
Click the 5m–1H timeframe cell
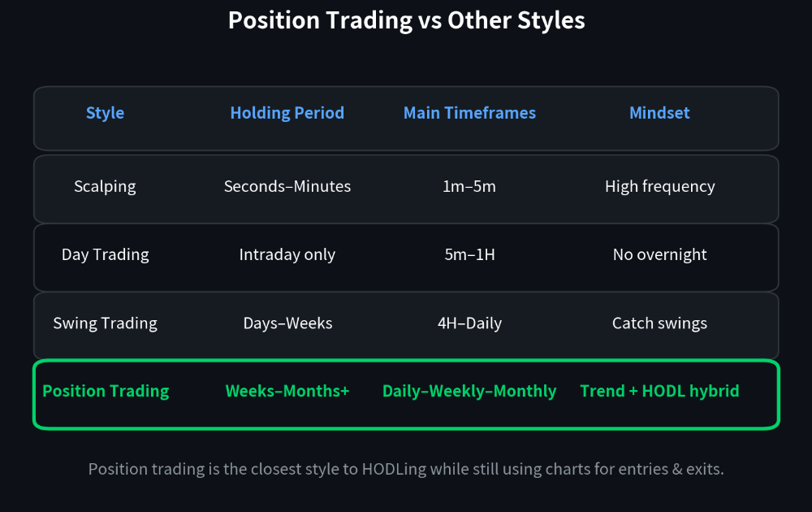point(469,255)
